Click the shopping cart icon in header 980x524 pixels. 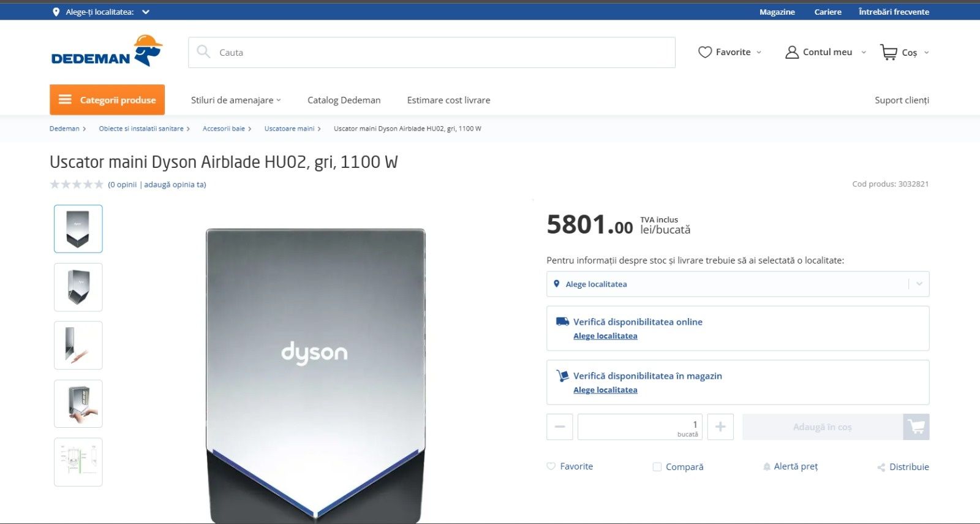[x=889, y=52]
